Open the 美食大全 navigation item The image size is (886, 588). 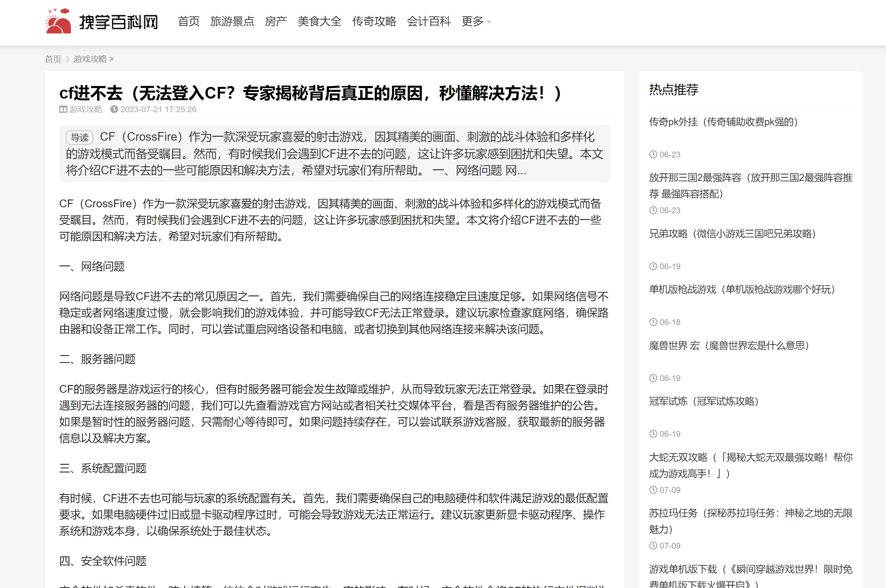tap(320, 21)
